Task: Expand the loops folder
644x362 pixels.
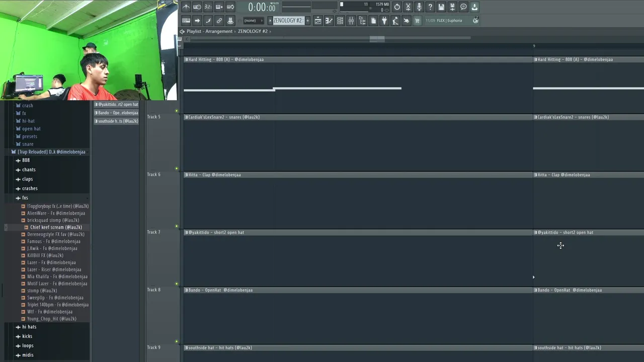Action: pos(28,345)
